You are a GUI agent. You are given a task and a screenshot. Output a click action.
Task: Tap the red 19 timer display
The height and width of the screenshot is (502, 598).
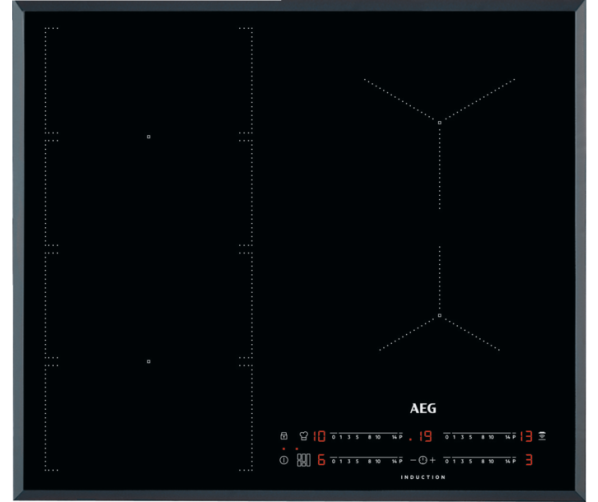click(x=421, y=436)
